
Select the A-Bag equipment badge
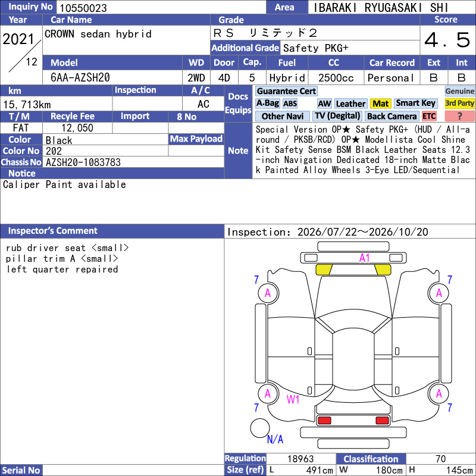point(267,104)
